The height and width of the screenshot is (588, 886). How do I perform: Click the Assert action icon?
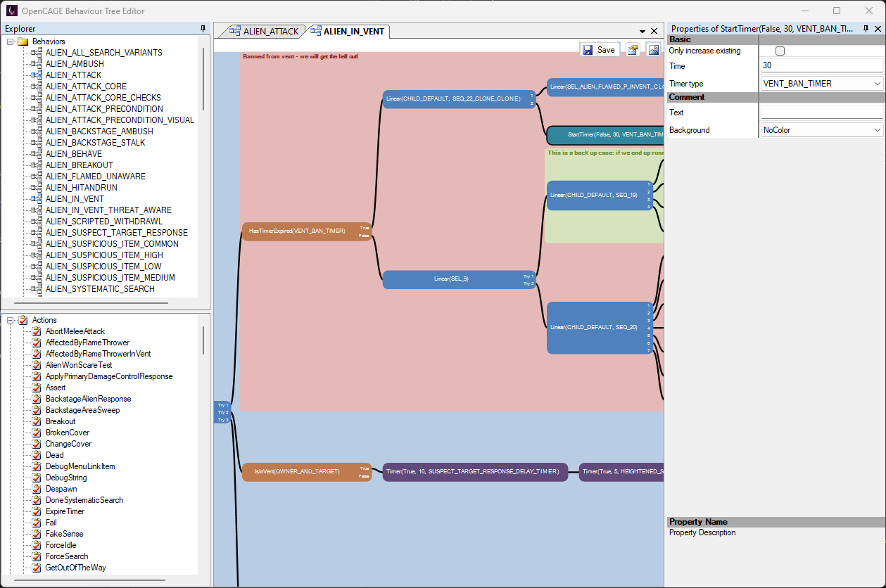tap(37, 388)
